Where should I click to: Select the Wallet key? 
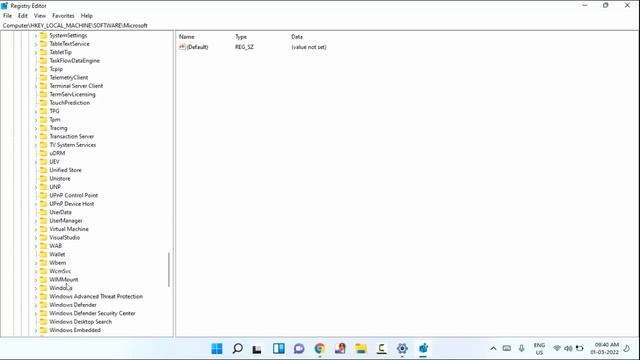tap(57, 254)
